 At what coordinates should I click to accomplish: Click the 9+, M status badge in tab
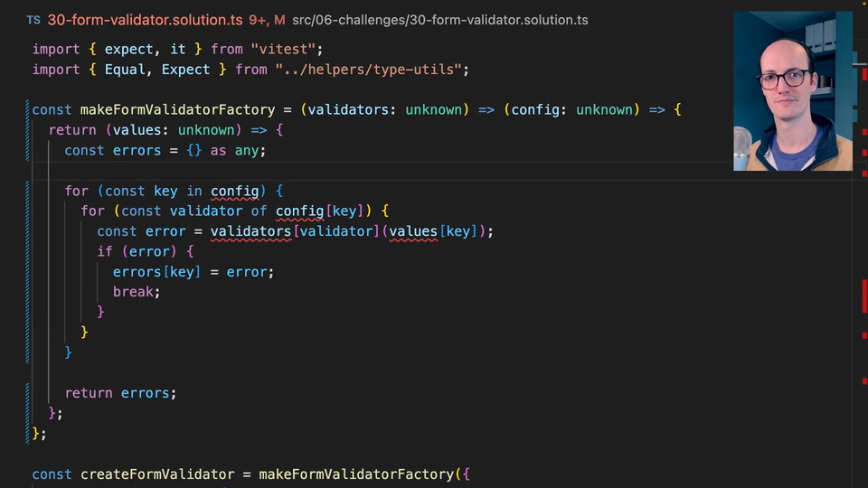pos(268,20)
